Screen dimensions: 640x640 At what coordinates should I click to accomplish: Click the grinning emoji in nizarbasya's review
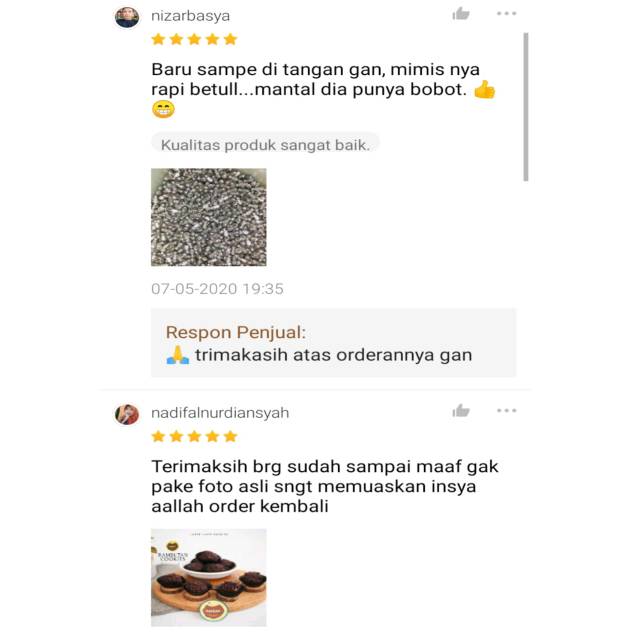pos(163,109)
